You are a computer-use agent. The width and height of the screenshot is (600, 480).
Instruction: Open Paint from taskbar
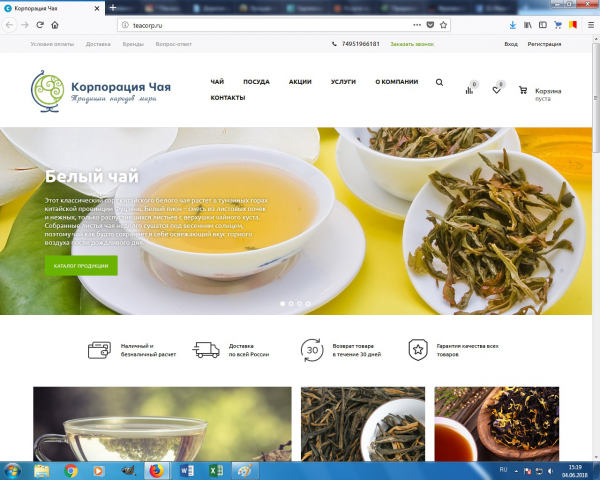(245, 471)
